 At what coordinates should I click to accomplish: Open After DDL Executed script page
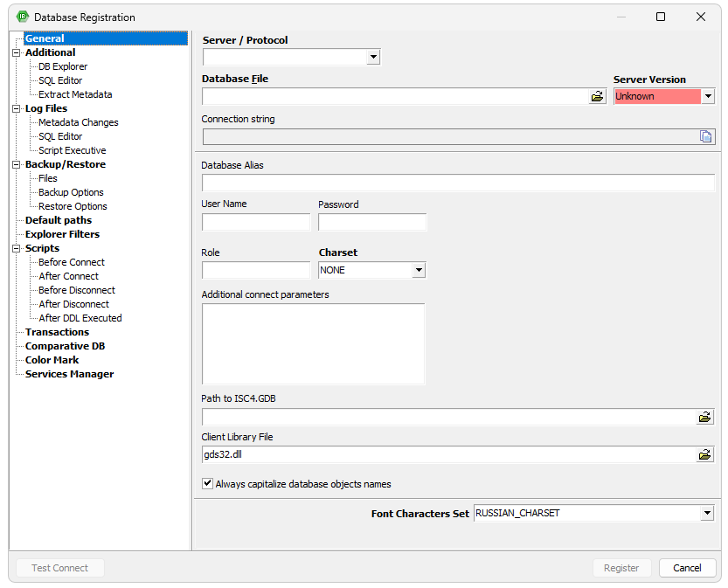click(80, 318)
